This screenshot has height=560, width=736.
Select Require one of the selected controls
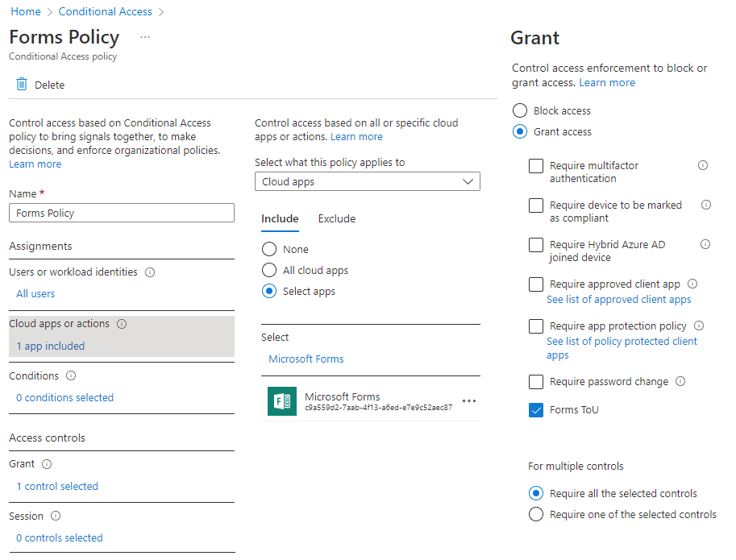[x=536, y=514]
